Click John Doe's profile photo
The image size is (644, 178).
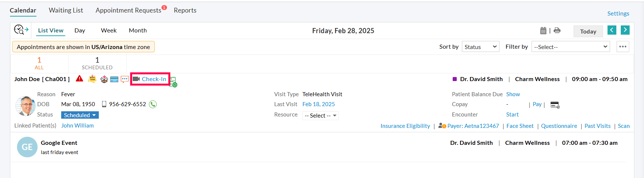tap(25, 106)
